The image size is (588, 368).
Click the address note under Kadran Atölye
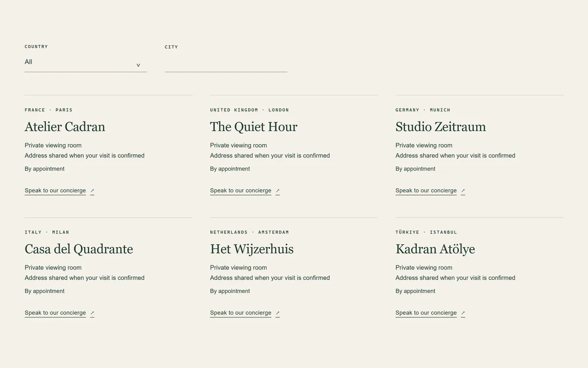pyautogui.click(x=455, y=278)
